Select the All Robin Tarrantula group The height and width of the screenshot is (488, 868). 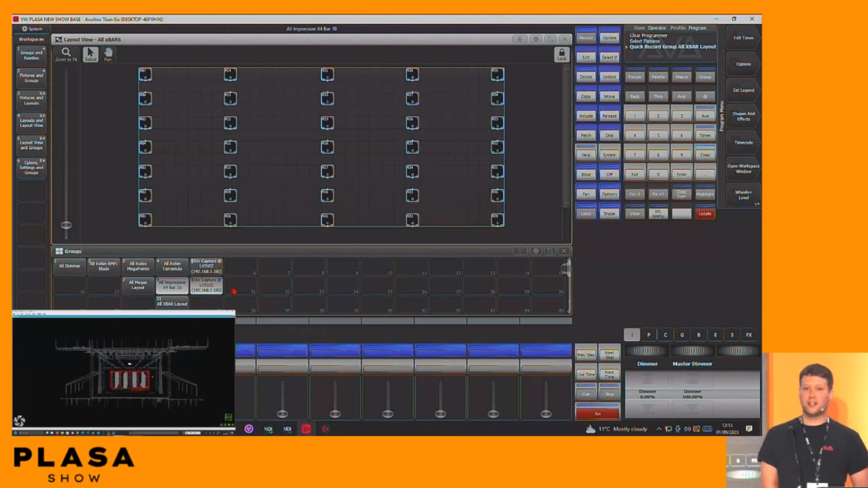[171, 266]
